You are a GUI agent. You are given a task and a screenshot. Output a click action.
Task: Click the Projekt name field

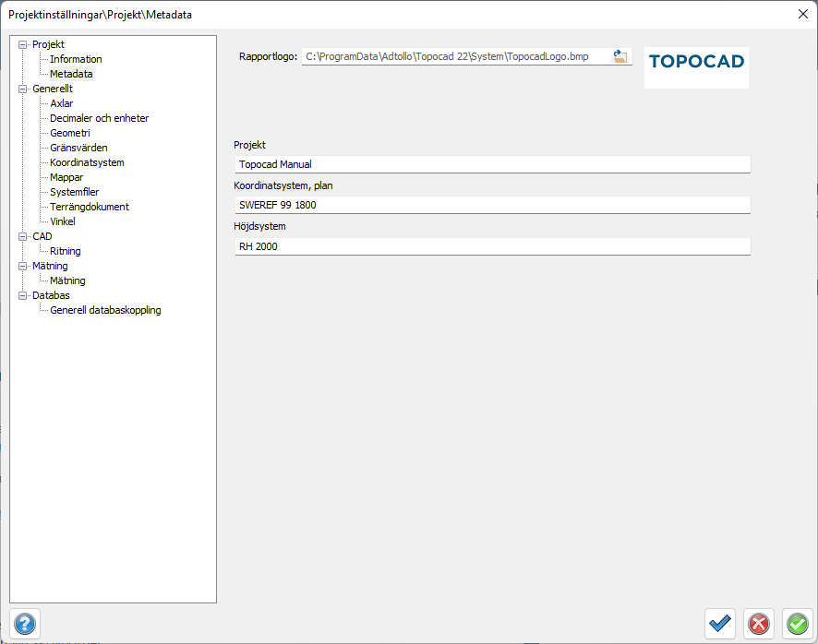point(492,164)
